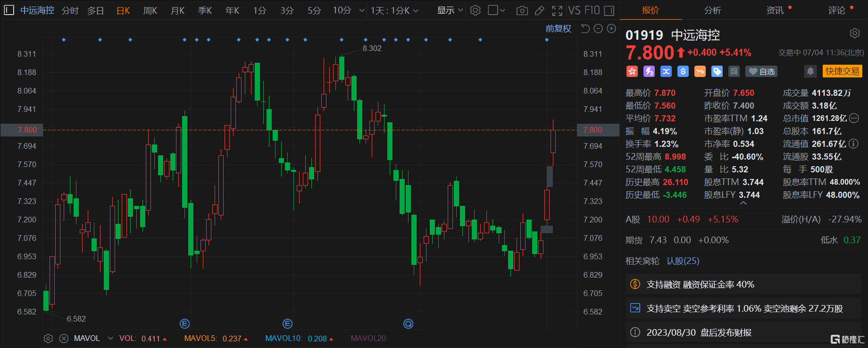
Task: Open the VS compare function
Action: [x=574, y=10]
